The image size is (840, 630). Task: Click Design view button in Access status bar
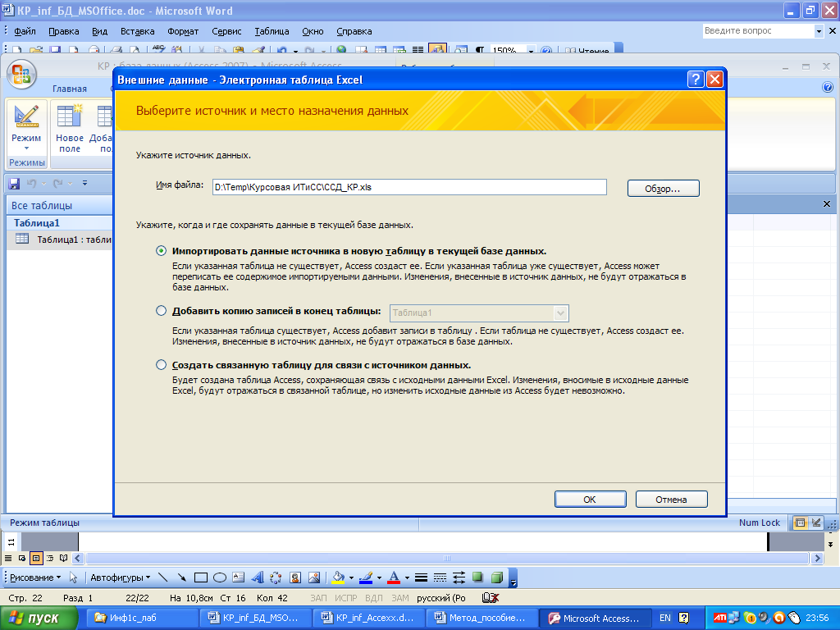(x=816, y=523)
